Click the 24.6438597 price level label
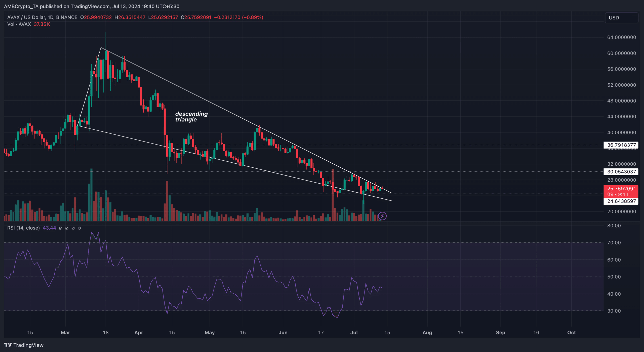The width and height of the screenshot is (644, 352). pyautogui.click(x=621, y=201)
